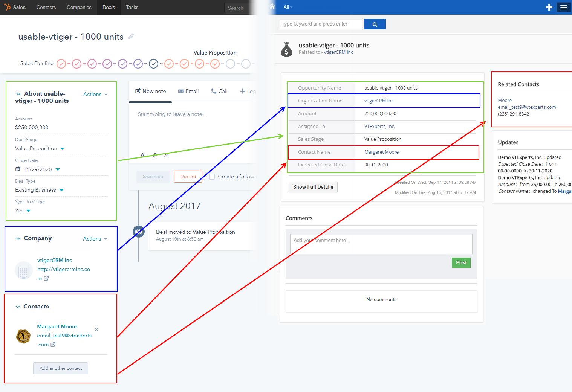
Task: Click the pencil icon beside the deal title
Action: coord(131,36)
